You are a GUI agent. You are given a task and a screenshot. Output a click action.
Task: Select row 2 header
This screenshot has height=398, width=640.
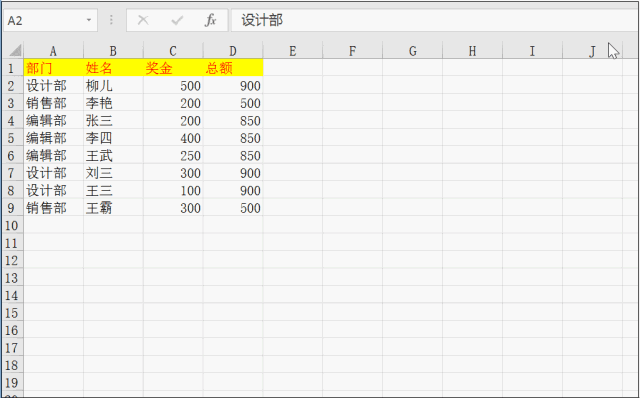[x=12, y=86]
